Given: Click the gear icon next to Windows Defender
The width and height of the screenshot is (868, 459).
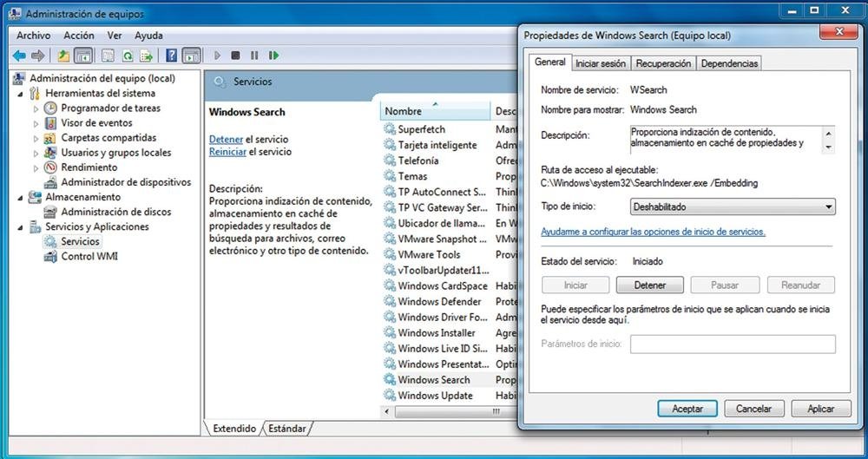Looking at the screenshot, I should [390, 302].
